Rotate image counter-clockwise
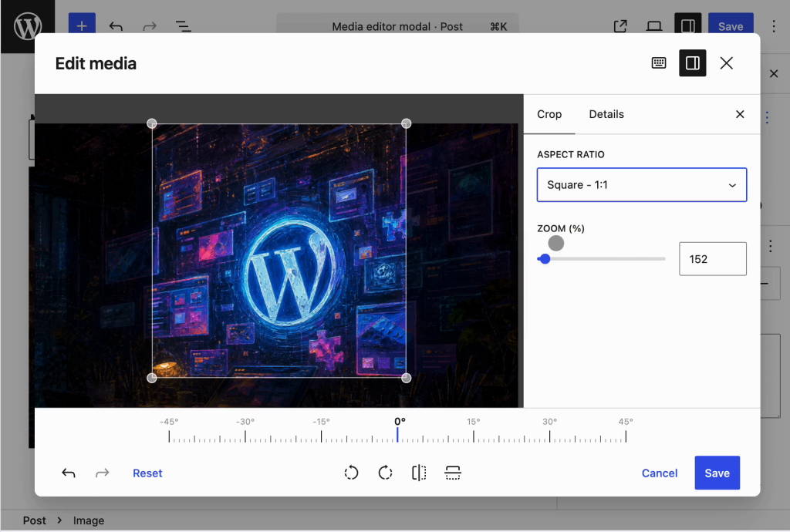Viewport: 790px width, 532px height. coord(351,473)
